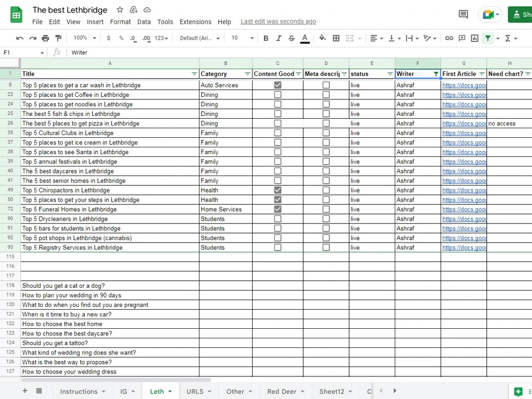
Task: Click the Undo arrow icon
Action: (x=20, y=38)
